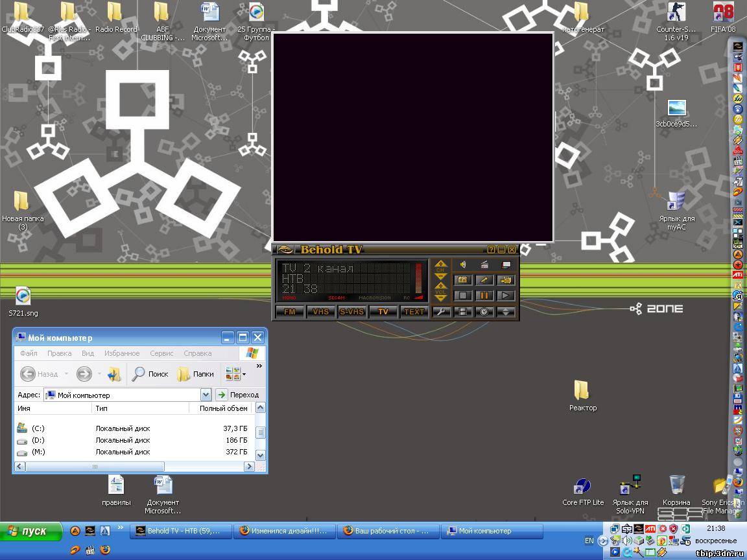This screenshot has height=560, width=747.
Task: Switch to Изменился дизайн Firefox taskbar button
Action: point(285,531)
